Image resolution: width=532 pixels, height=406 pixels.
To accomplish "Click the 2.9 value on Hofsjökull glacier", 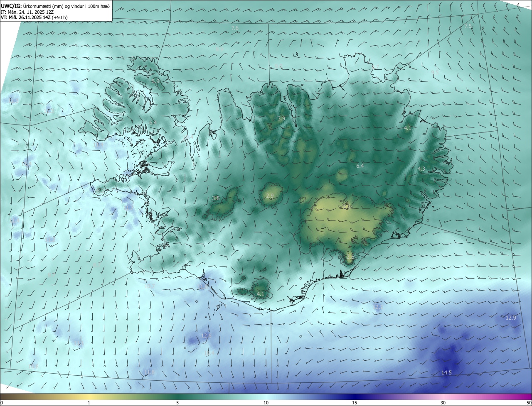I will coord(270,196).
